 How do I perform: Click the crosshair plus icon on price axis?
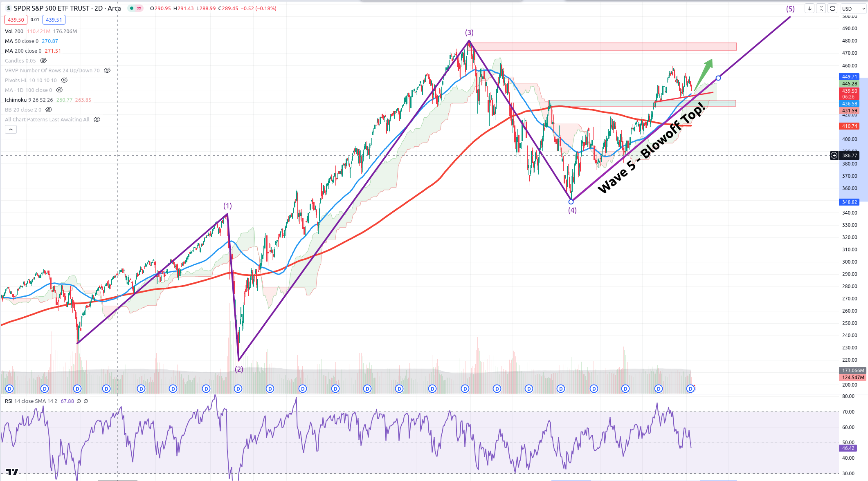(x=834, y=155)
